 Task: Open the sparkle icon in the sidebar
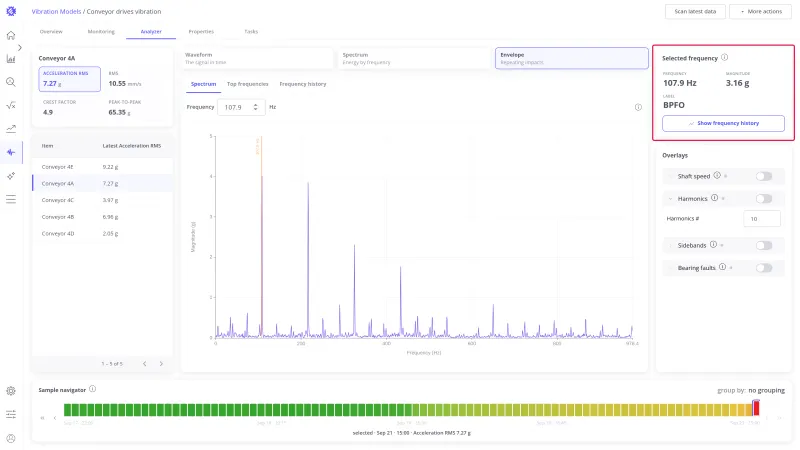[x=11, y=176]
